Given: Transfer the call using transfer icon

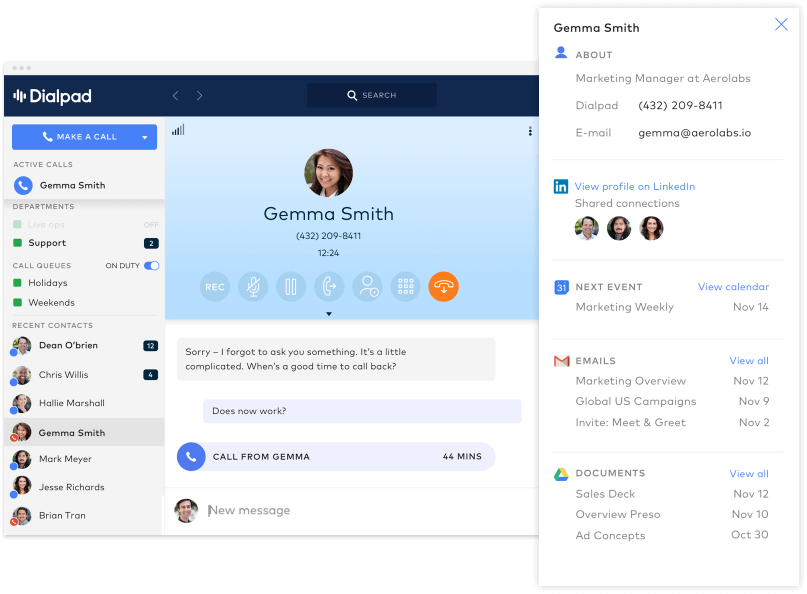Looking at the screenshot, I should pyautogui.click(x=329, y=287).
